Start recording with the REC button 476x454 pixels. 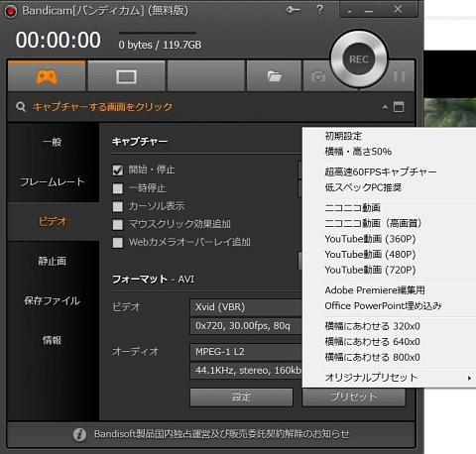(x=359, y=59)
